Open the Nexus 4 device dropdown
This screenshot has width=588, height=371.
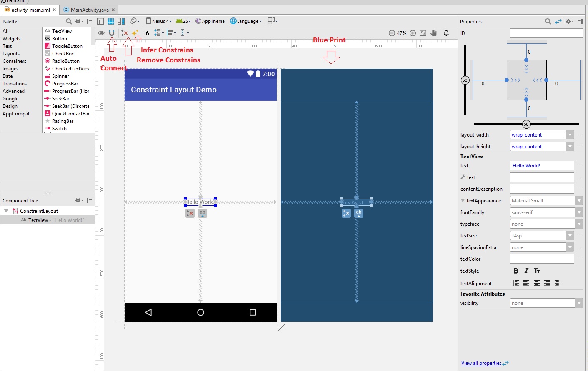tap(159, 21)
